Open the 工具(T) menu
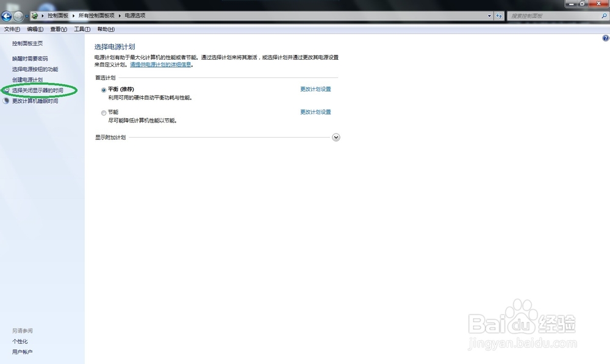This screenshot has height=364, width=610. point(82,29)
